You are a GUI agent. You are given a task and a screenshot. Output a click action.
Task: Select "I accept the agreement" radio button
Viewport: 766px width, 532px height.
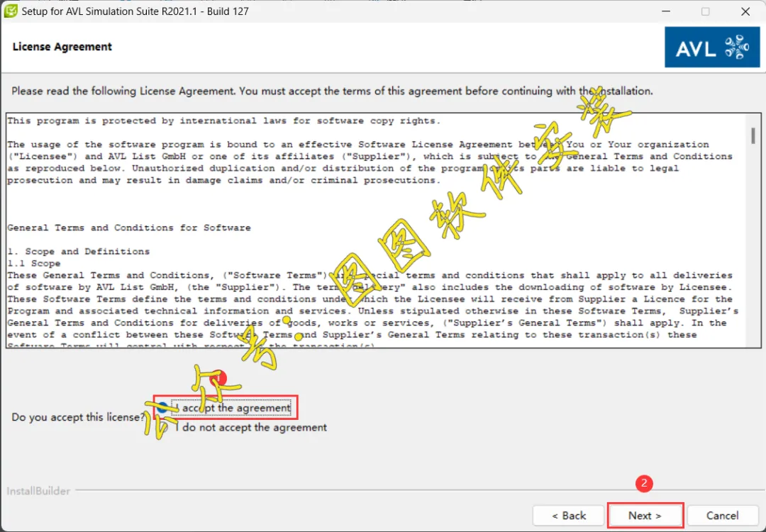(162, 407)
